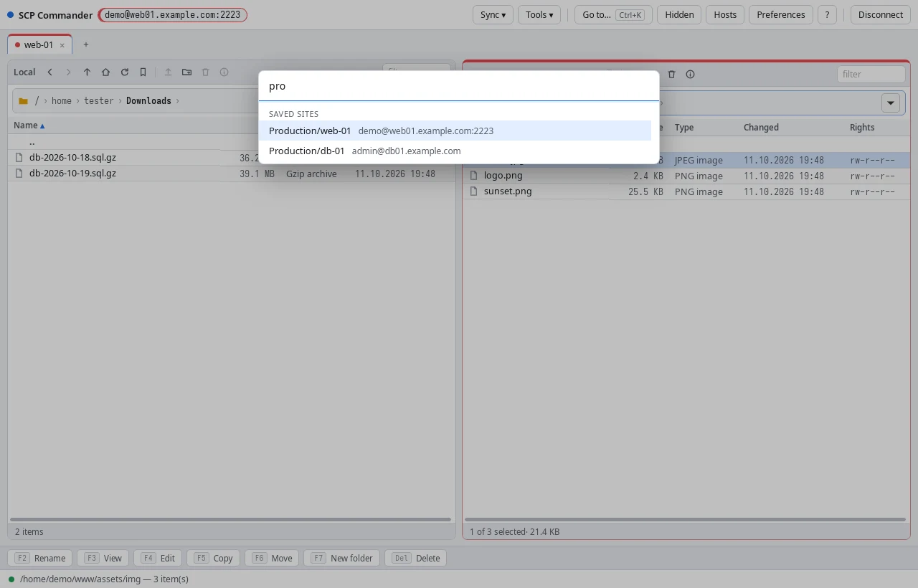Click the Del Delete button
918x588 pixels.
(415, 558)
